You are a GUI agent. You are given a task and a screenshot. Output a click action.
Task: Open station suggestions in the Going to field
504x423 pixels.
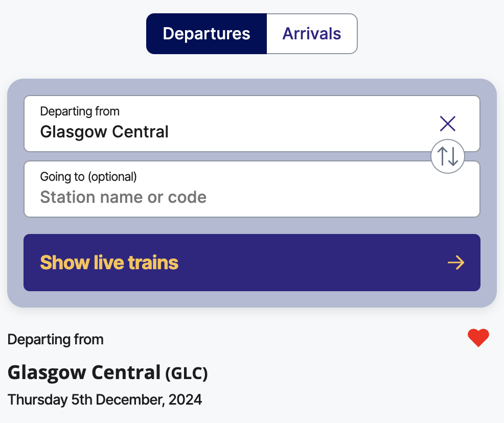(x=204, y=197)
